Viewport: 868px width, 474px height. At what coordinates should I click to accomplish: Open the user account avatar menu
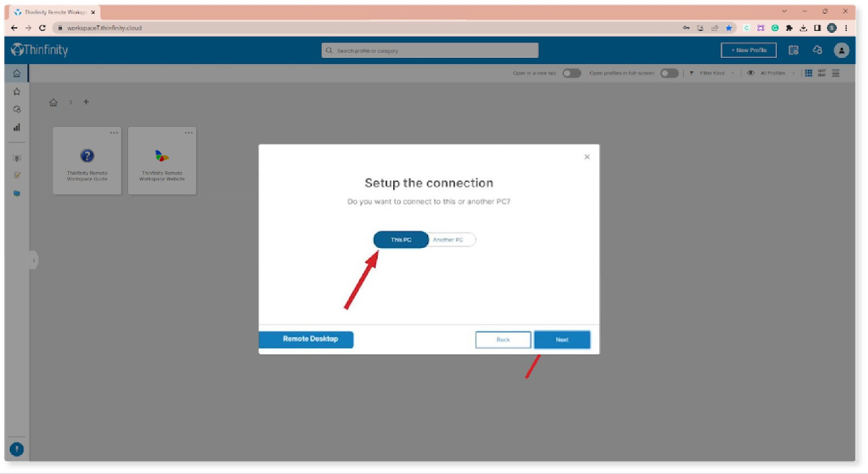click(841, 50)
